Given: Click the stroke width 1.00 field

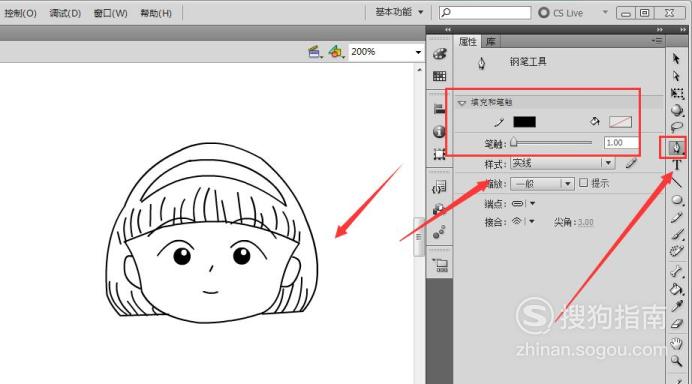Looking at the screenshot, I should click(621, 143).
